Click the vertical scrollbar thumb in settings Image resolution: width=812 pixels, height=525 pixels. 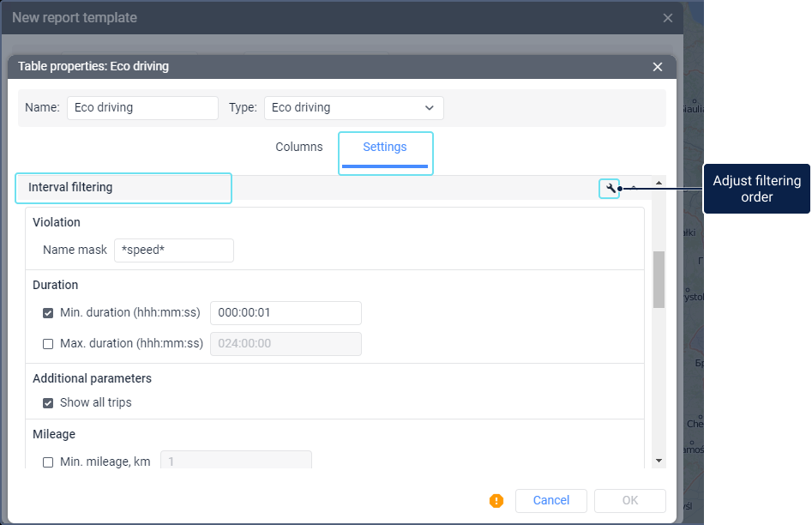click(x=659, y=280)
